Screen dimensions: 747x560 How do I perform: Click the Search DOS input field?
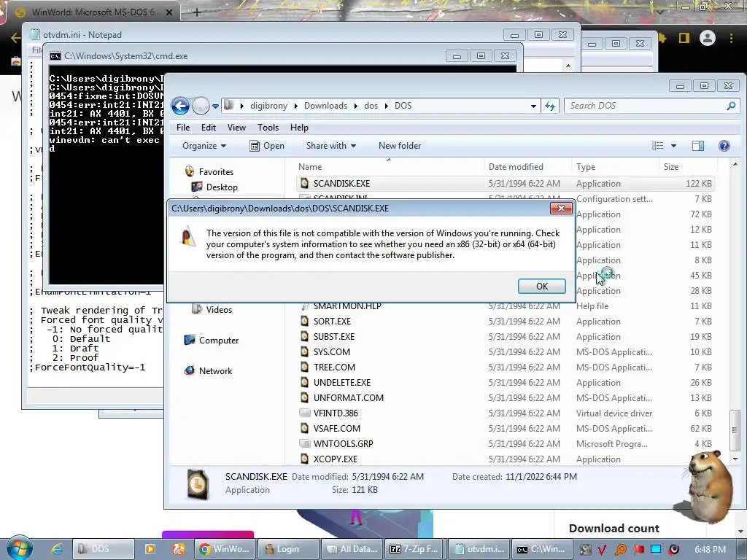coord(651,106)
